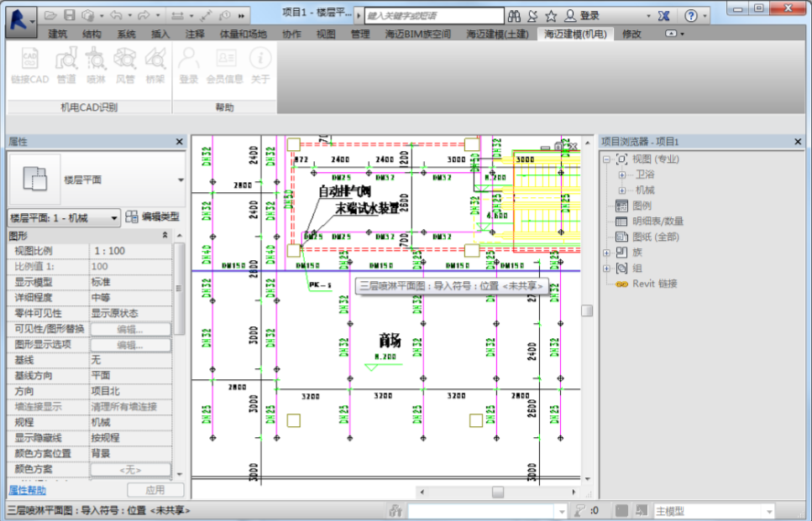The height and width of the screenshot is (521, 812).
Task: Click the binoculars search icon
Action: (514, 16)
